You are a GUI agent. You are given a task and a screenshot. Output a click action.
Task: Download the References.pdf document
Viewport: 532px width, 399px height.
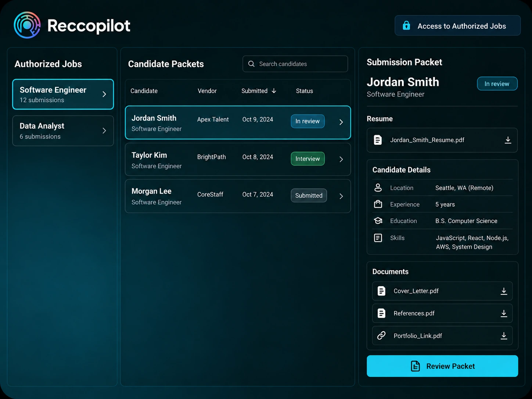(x=504, y=313)
